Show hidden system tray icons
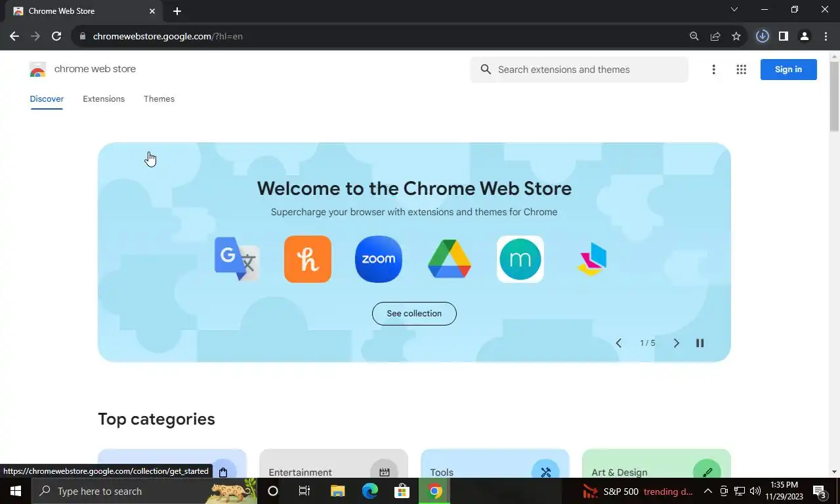Viewport: 840px width, 504px height. click(707, 491)
